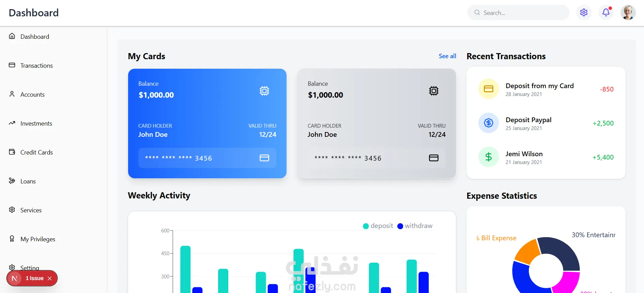This screenshot has height=293, width=644.
Task: Click the chip icon on blue card
Action: click(x=264, y=91)
